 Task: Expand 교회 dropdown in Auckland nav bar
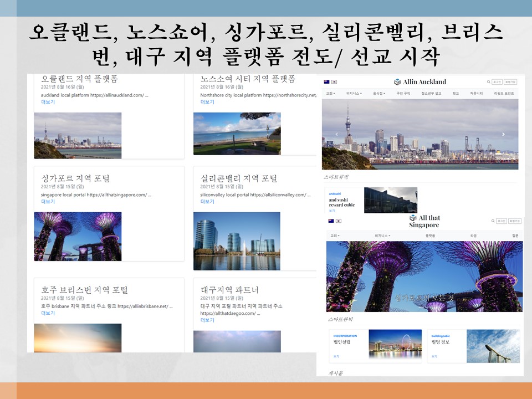(330, 94)
